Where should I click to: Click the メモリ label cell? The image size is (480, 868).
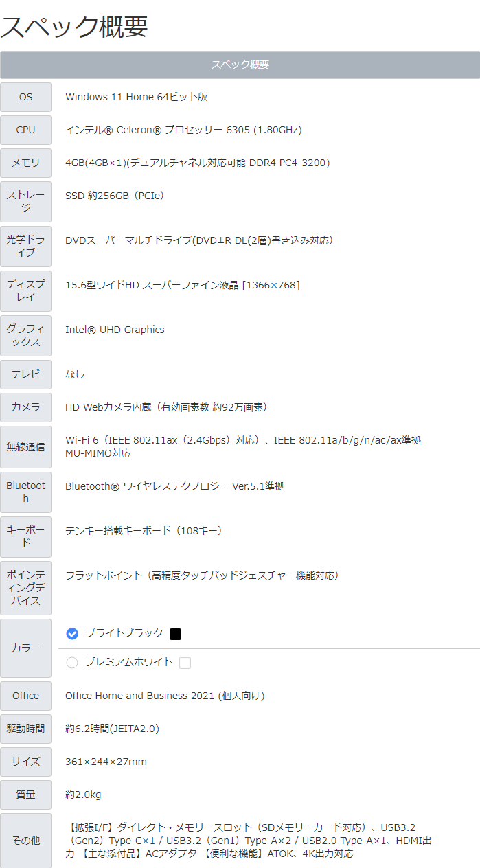pos(25,163)
